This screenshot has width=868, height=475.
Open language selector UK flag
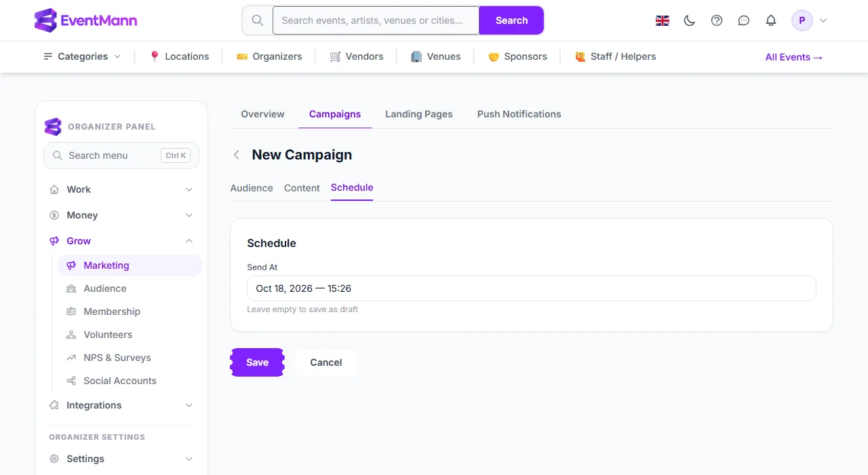[663, 20]
